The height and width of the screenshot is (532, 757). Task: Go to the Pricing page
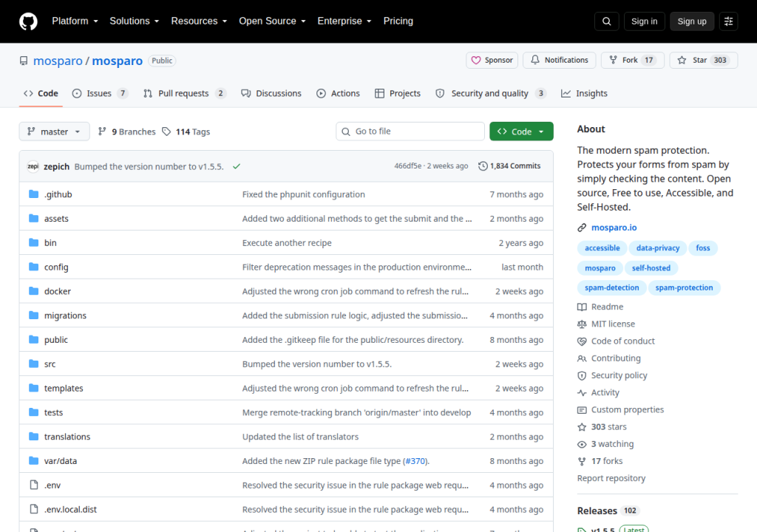[398, 21]
